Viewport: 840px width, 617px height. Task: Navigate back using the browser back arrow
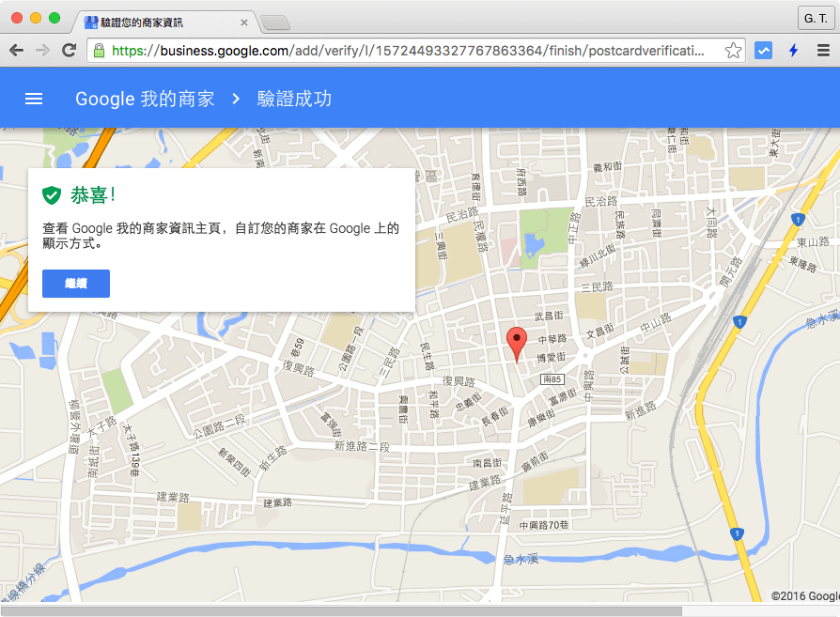click(x=17, y=50)
